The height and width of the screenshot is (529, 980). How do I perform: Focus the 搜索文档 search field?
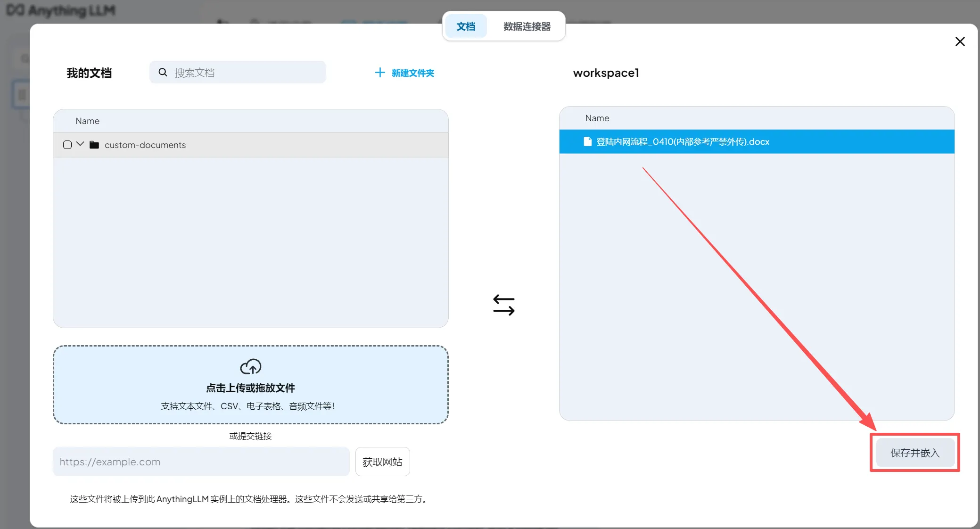coord(245,72)
